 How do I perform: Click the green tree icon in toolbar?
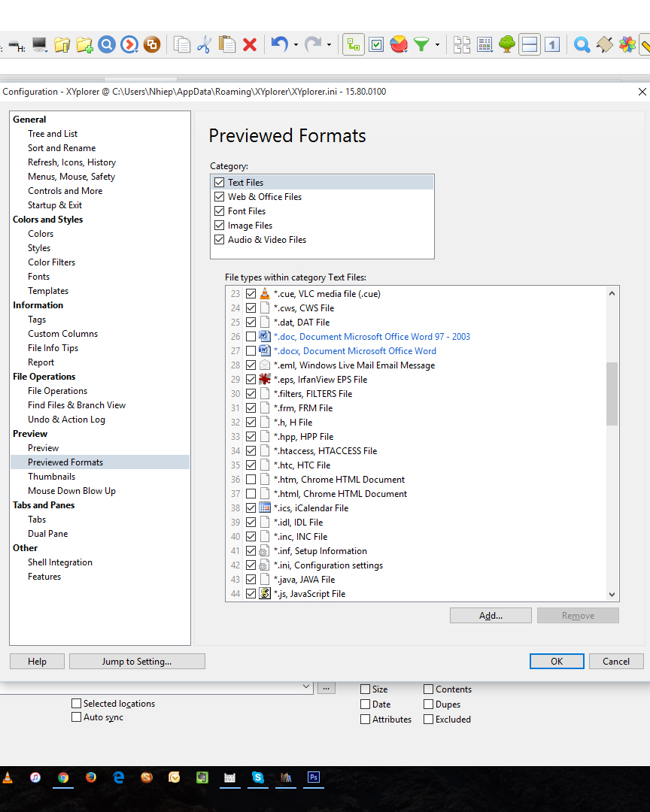pyautogui.click(x=507, y=45)
